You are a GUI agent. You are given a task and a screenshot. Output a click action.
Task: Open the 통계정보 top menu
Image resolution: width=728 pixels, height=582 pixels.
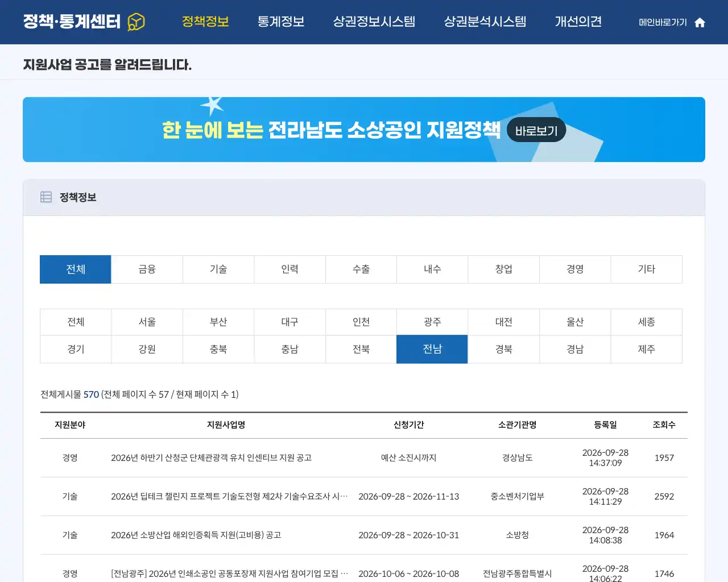point(281,22)
